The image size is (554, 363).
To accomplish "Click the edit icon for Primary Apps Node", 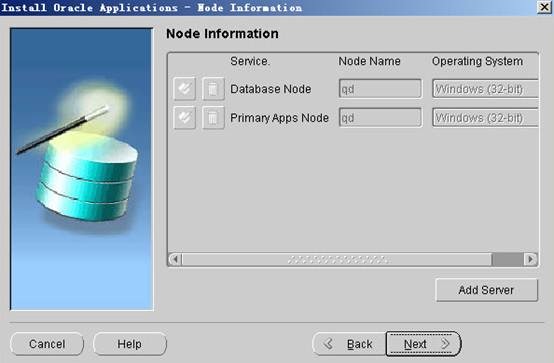I will (184, 117).
